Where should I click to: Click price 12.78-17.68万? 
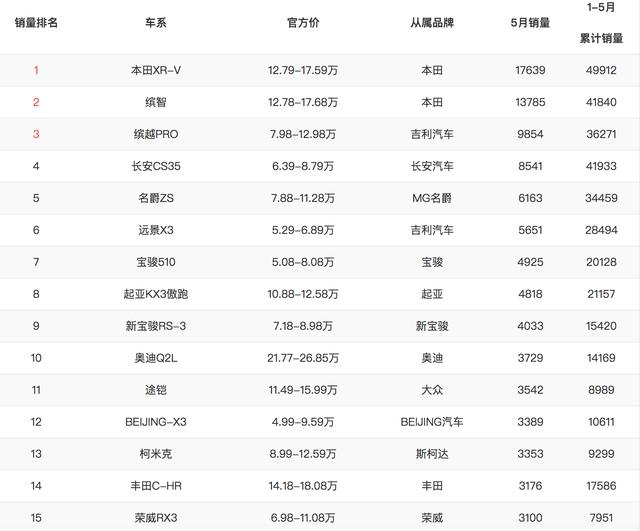(x=303, y=102)
